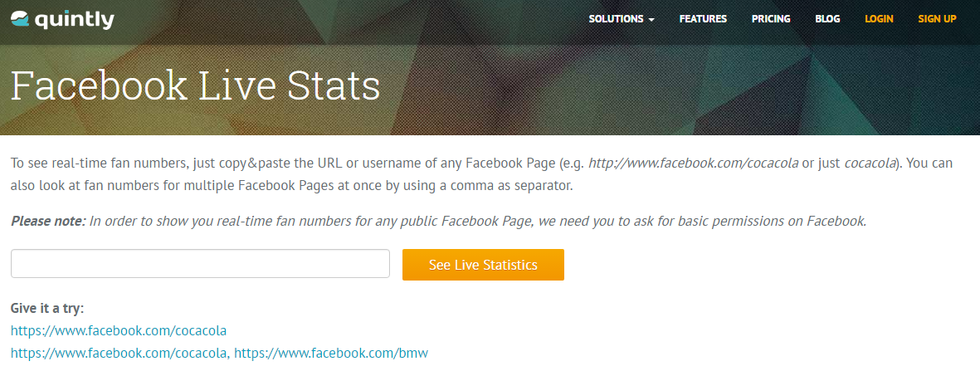Screen dimensions: 980x371
Task: Click the cocacola link in the two-page example
Action: [x=119, y=354]
